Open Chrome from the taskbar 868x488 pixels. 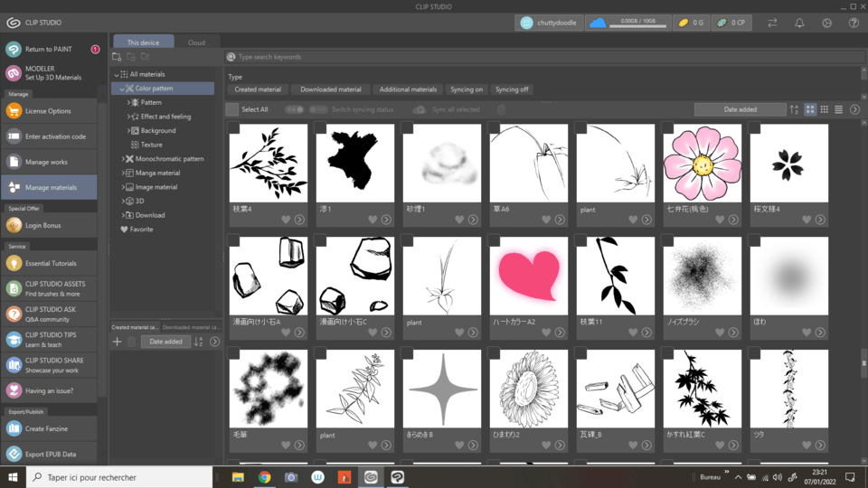click(265, 477)
